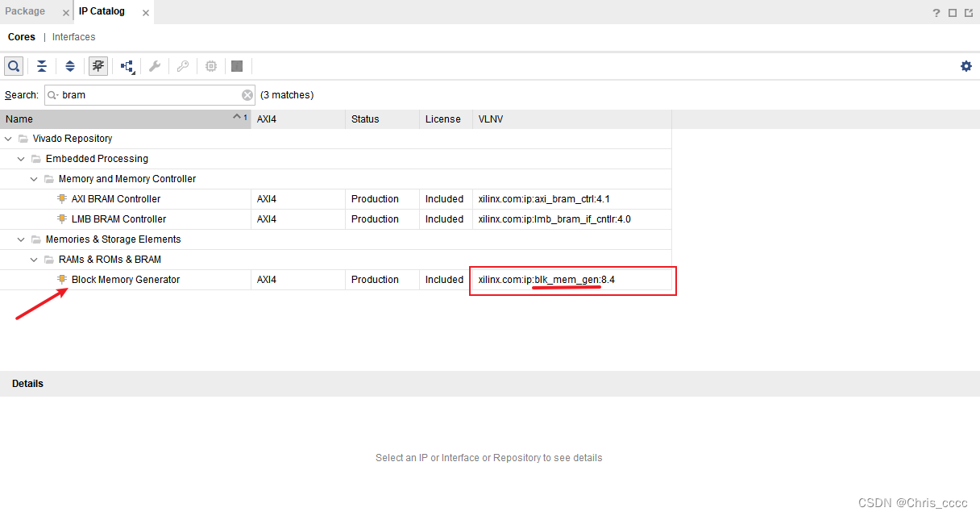Image resolution: width=980 pixels, height=516 pixels.
Task: Toggle the hide incompatible IPs filter
Action: point(98,65)
